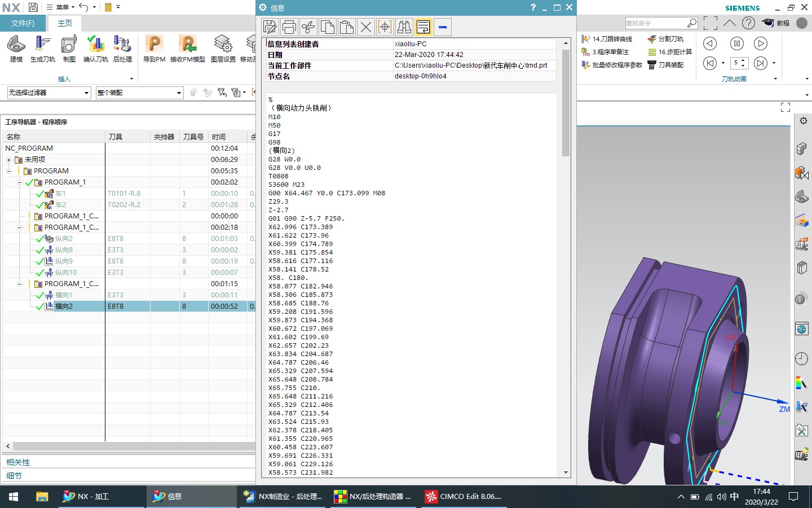812x508 pixels.
Task: Open the 制图 drafting application icon
Action: (x=69, y=49)
